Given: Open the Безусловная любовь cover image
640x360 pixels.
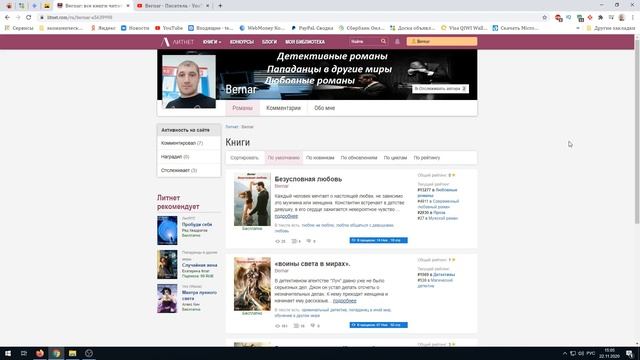Looking at the screenshot, I should [252, 199].
